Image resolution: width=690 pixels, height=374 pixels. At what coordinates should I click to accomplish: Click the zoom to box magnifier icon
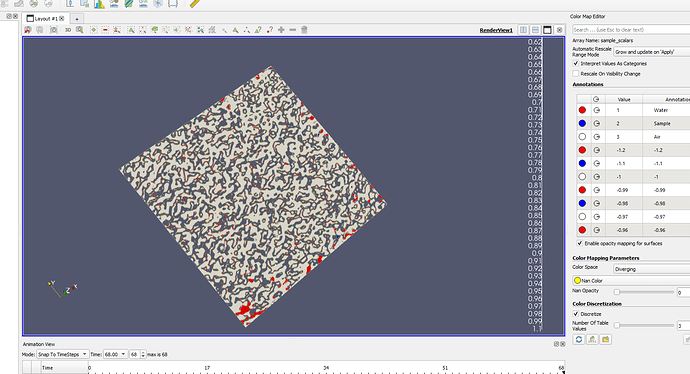80,30
